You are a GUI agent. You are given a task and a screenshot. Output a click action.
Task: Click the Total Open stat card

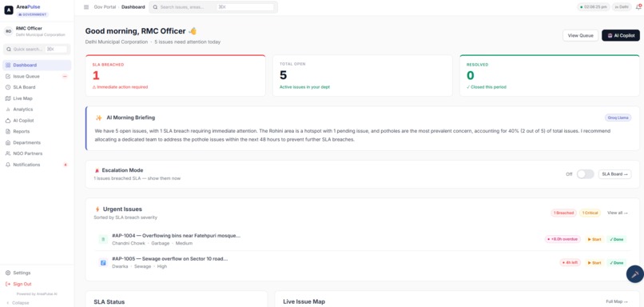click(x=363, y=76)
